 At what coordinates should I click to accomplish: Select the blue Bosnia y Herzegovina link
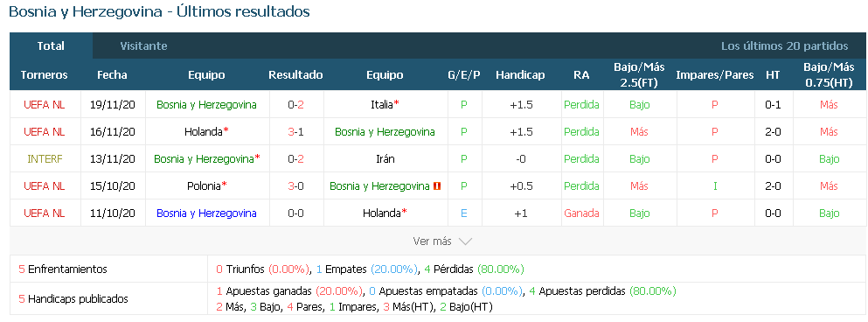[206, 213]
